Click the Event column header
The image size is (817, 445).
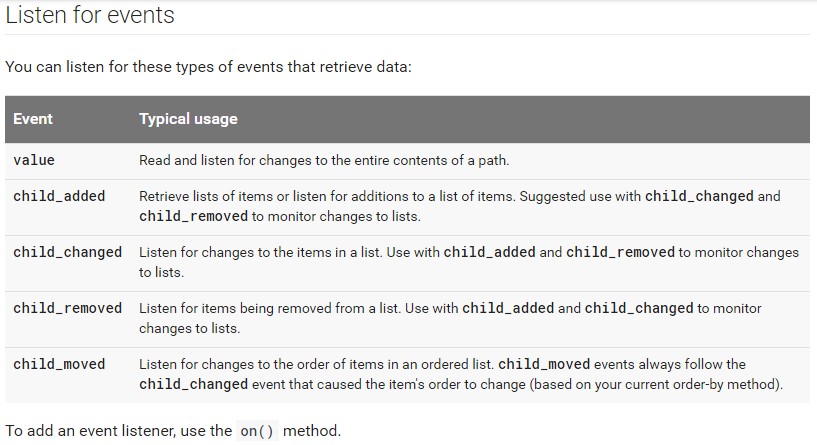click(x=33, y=119)
